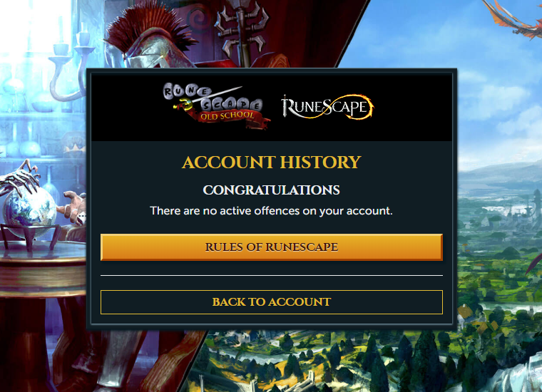Open the Old School RuneScape logo
Viewport: 542px width, 392px height.
point(216,106)
